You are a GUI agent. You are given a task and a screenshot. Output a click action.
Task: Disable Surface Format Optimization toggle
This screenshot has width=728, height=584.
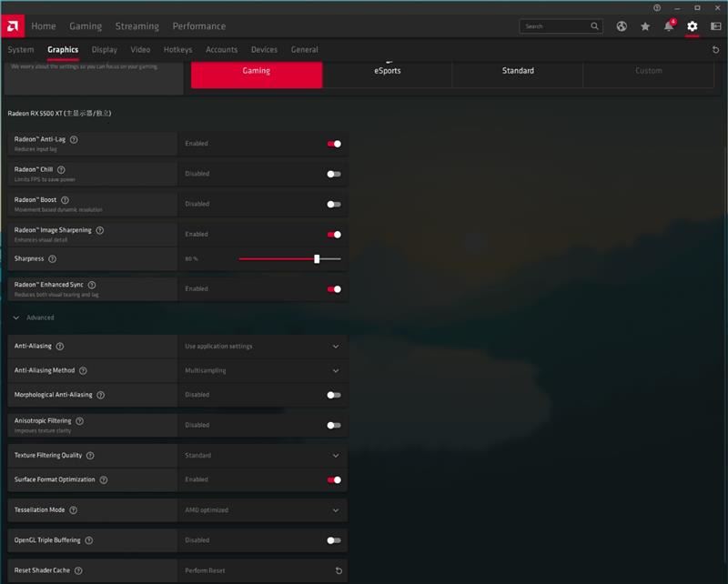click(x=334, y=480)
